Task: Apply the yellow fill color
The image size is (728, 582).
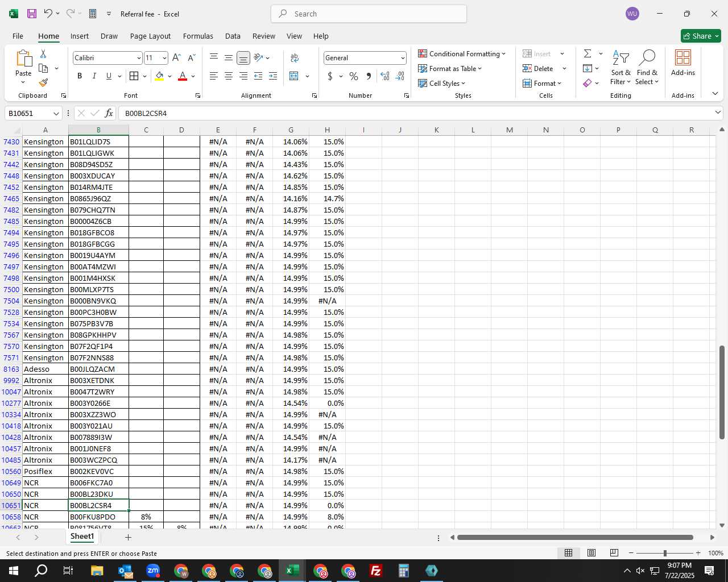Action: [159, 76]
